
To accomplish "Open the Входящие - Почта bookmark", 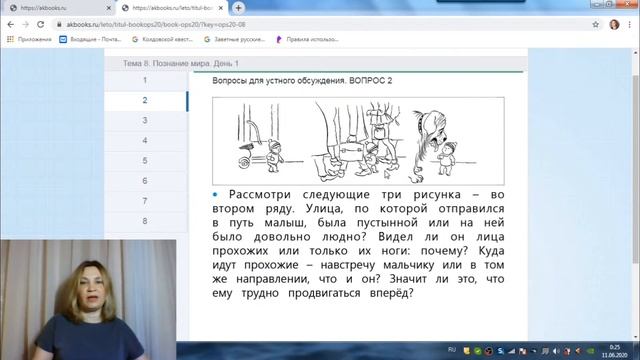I will [x=91, y=39].
